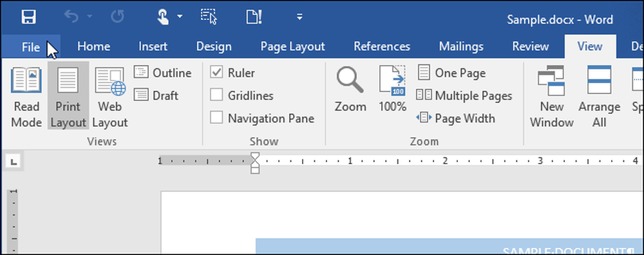The height and width of the screenshot is (255, 644).
Task: Fit zoom to Page Width
Action: 456,118
